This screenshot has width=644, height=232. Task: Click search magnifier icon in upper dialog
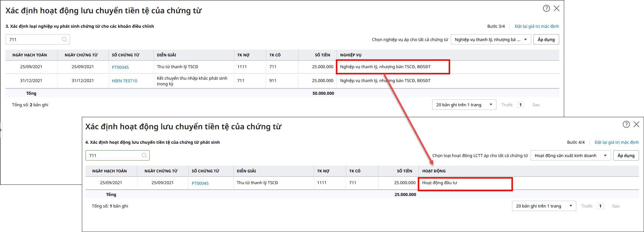coord(64,40)
